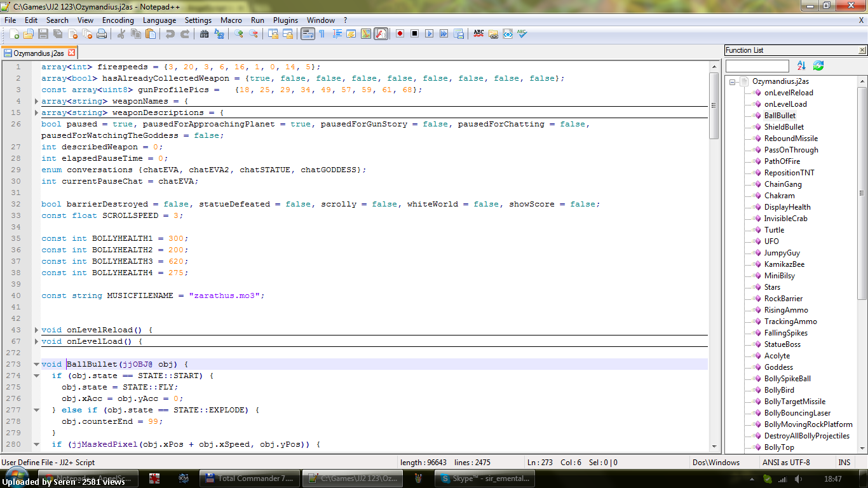The height and width of the screenshot is (488, 868).
Task: Collapse the Ozymandius.j2as tree root
Action: pos(733,81)
